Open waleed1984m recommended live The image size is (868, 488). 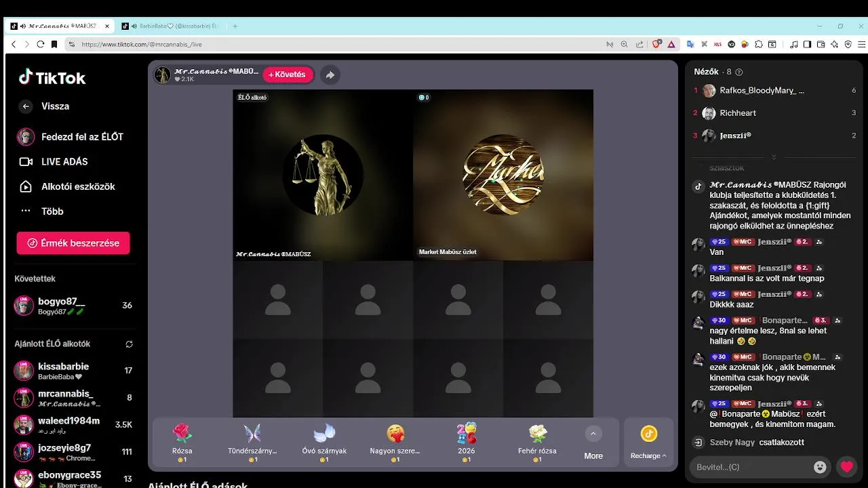click(x=73, y=425)
